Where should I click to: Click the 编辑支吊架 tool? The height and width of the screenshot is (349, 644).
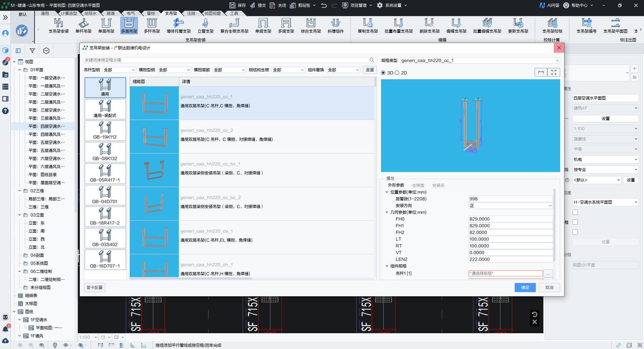(x=456, y=26)
